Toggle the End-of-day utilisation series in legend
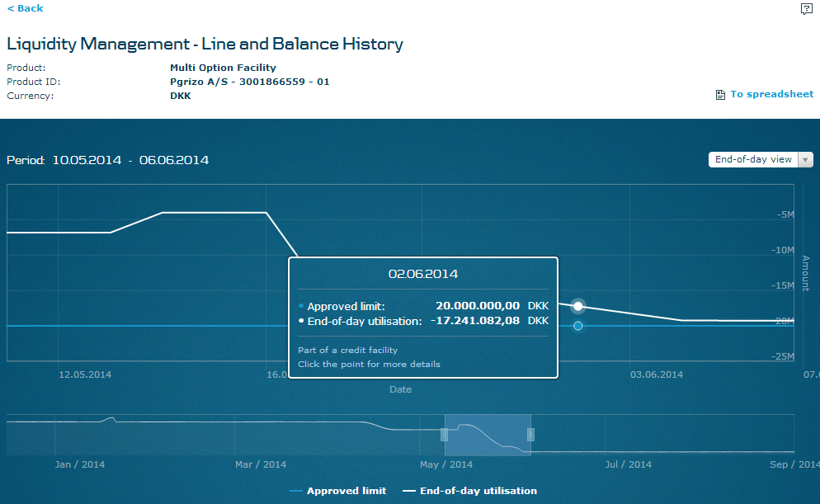The image size is (820, 504). click(478, 491)
